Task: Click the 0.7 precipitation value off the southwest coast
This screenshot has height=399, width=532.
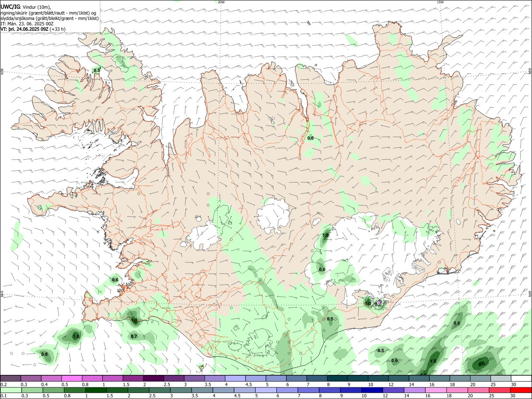Action: coord(134,336)
